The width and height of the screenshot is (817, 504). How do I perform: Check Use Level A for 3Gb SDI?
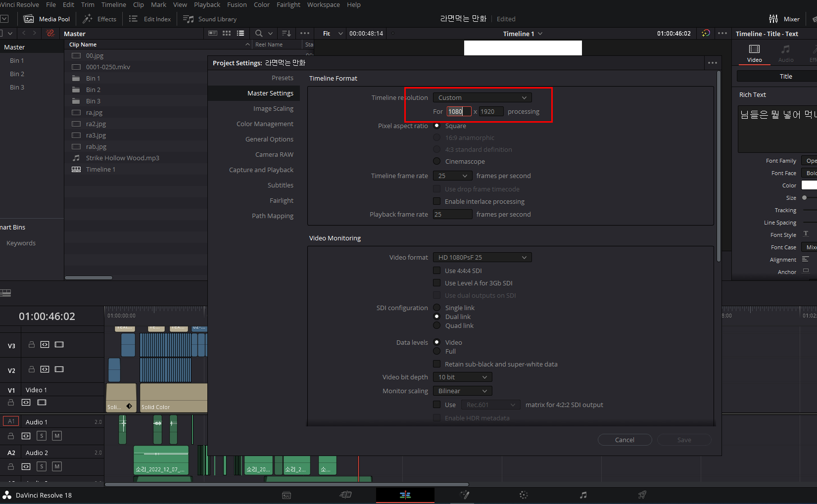pyautogui.click(x=436, y=283)
